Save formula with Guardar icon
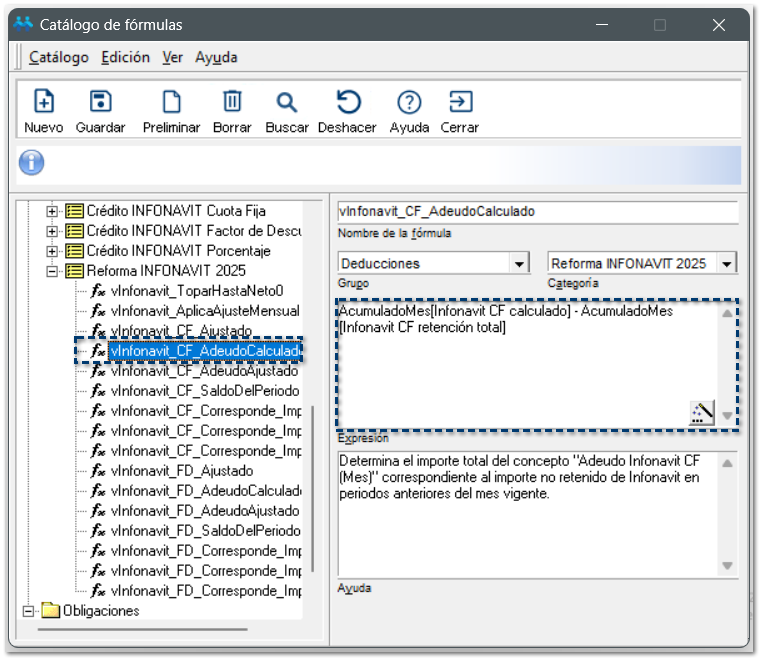The image size is (762, 661). 100,102
